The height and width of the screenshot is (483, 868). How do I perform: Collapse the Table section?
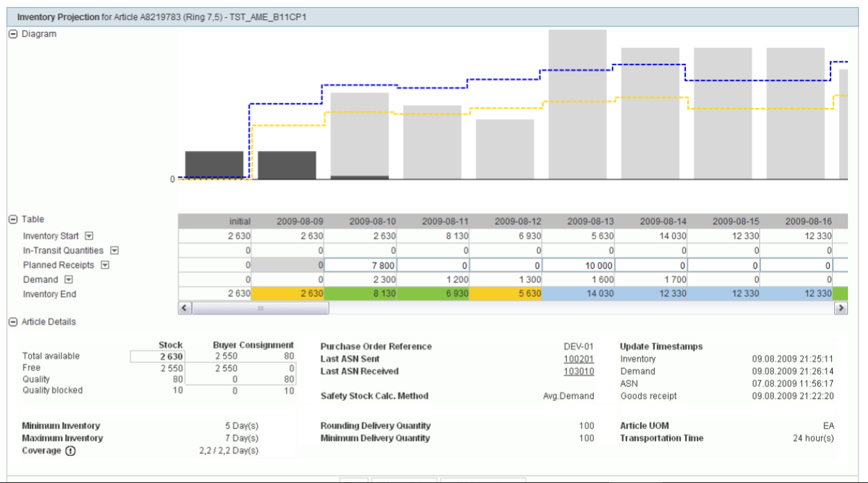[x=12, y=219]
